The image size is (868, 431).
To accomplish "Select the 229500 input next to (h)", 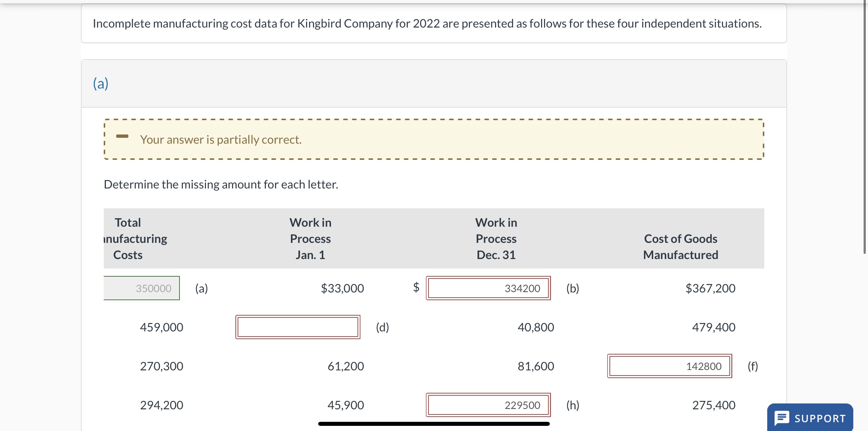I will click(x=488, y=405).
